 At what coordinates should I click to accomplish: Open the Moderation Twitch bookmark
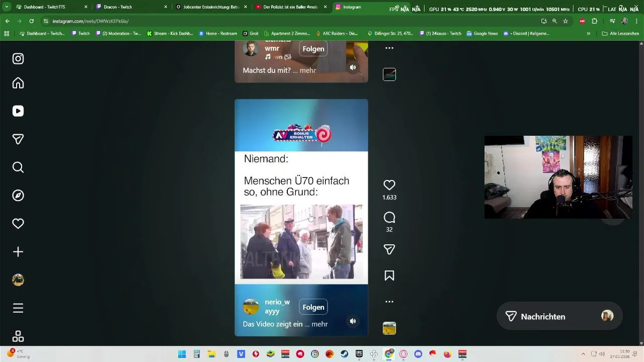(x=118, y=34)
